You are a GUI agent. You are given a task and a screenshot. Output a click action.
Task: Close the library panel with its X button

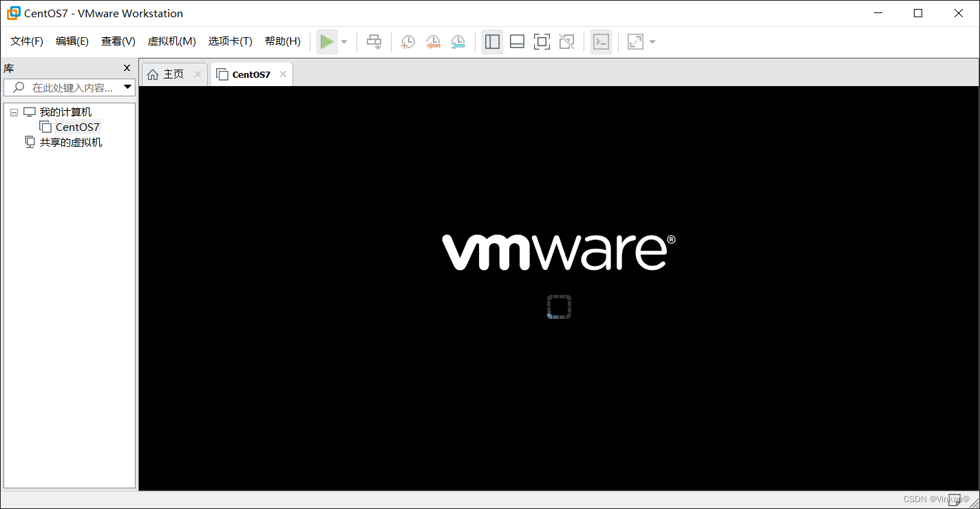click(x=127, y=67)
